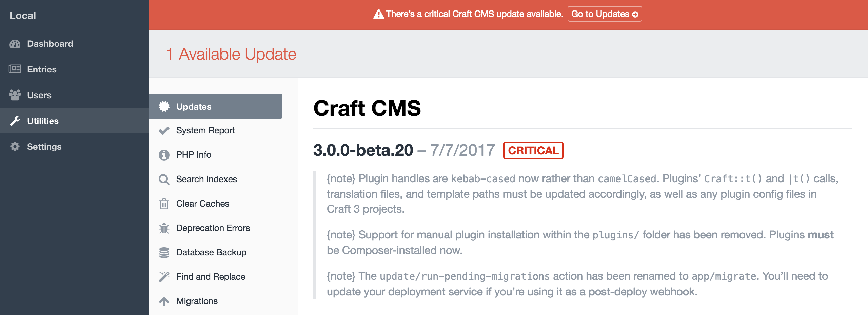Open the Dashboard palette icon
868x315 pixels.
14,44
